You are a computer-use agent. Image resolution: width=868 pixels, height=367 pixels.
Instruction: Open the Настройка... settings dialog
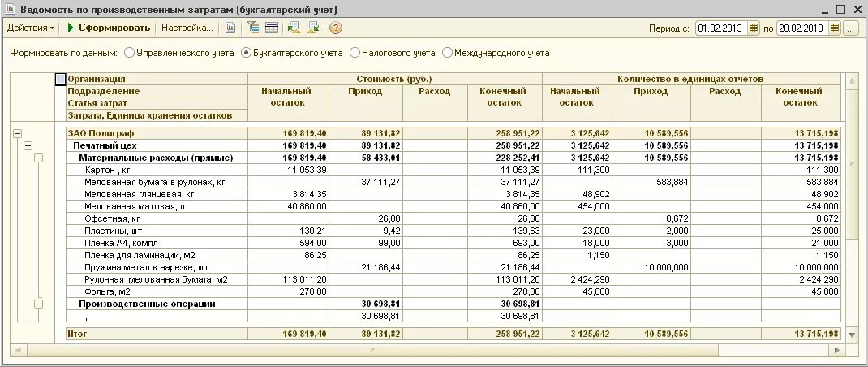click(x=187, y=28)
